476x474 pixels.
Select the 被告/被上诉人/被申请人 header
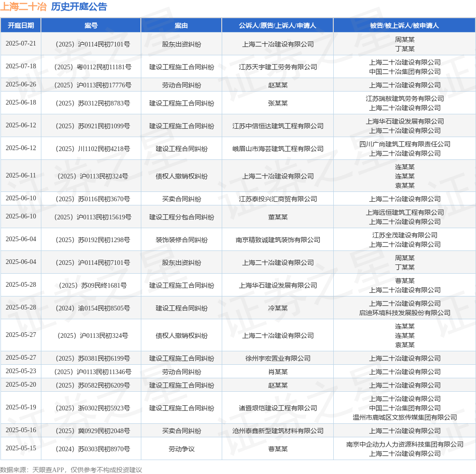coord(404,26)
